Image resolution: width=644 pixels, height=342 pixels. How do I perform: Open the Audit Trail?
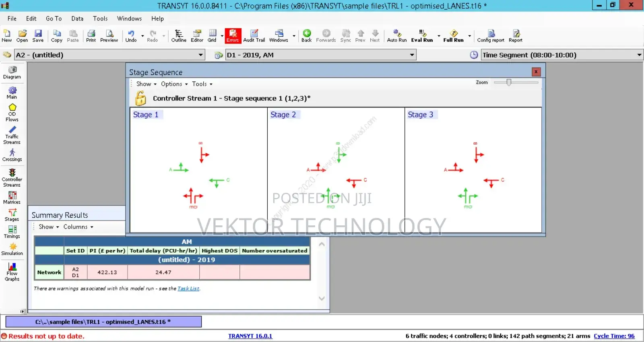click(x=254, y=35)
